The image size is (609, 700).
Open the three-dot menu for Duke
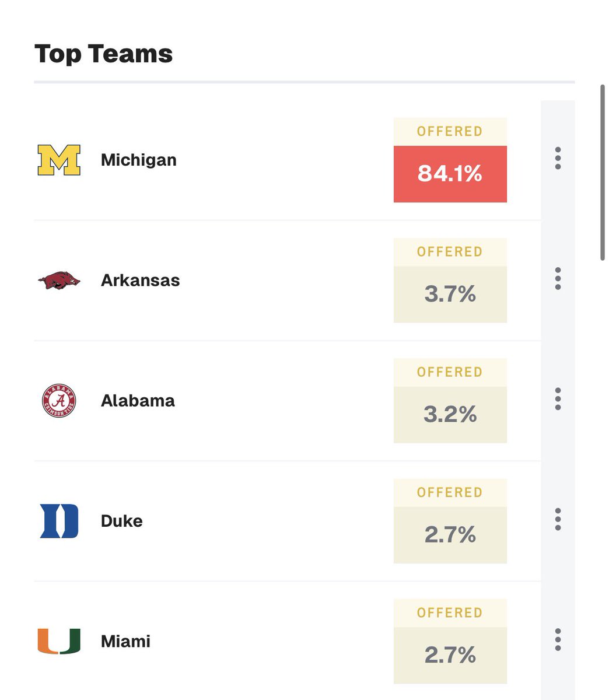[558, 519]
